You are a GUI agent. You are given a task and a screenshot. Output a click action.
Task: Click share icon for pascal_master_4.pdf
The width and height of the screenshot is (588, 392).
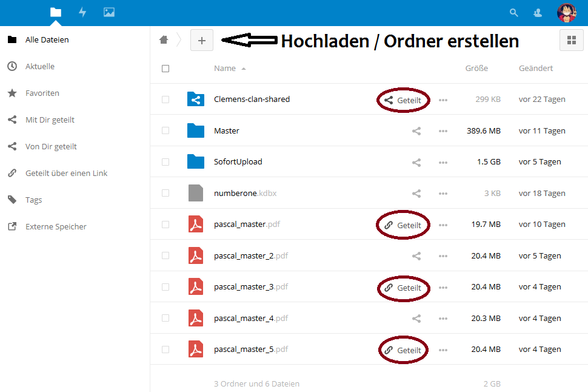416,319
